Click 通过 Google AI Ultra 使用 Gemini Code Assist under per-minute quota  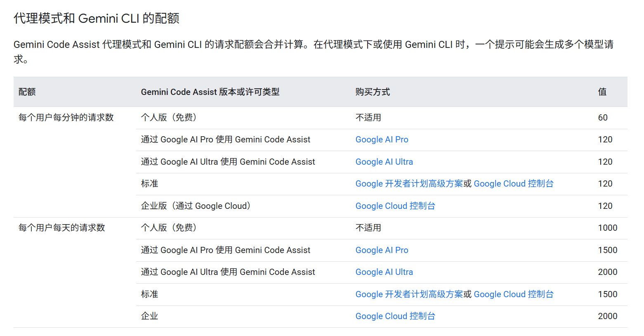coord(228,162)
